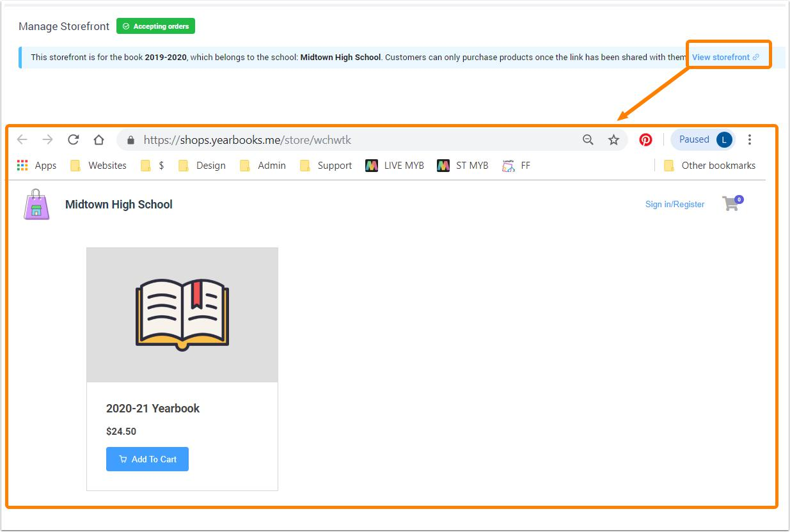This screenshot has height=532, width=790.
Task: Click the $24.50 price text
Action: 121,432
